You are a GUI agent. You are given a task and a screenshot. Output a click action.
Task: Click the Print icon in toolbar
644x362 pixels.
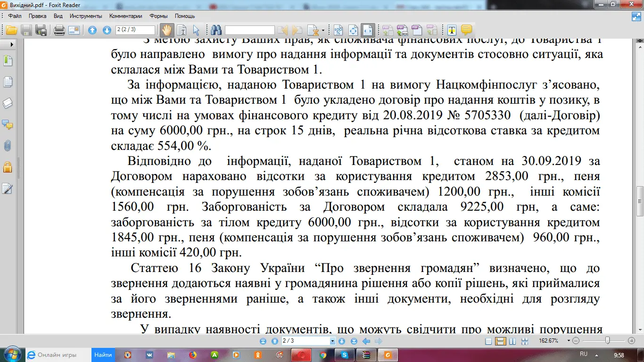59,30
